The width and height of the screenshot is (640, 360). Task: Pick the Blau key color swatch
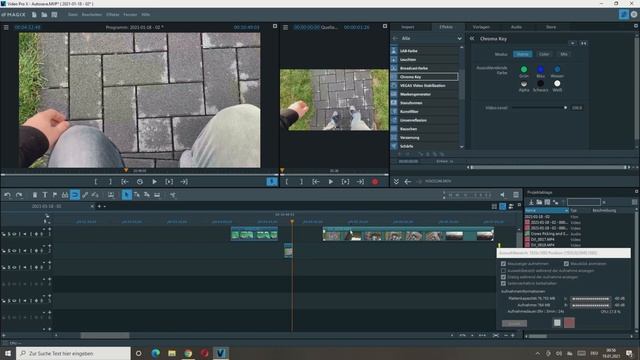tap(540, 69)
